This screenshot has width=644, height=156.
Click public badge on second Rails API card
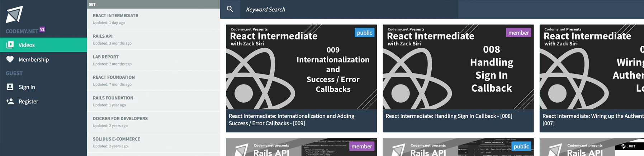tap(521, 146)
